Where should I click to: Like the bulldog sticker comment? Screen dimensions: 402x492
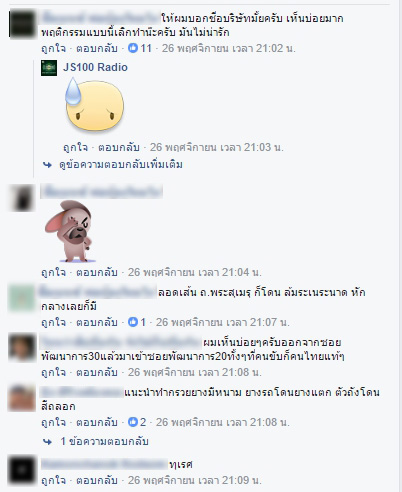pyautogui.click(x=53, y=272)
